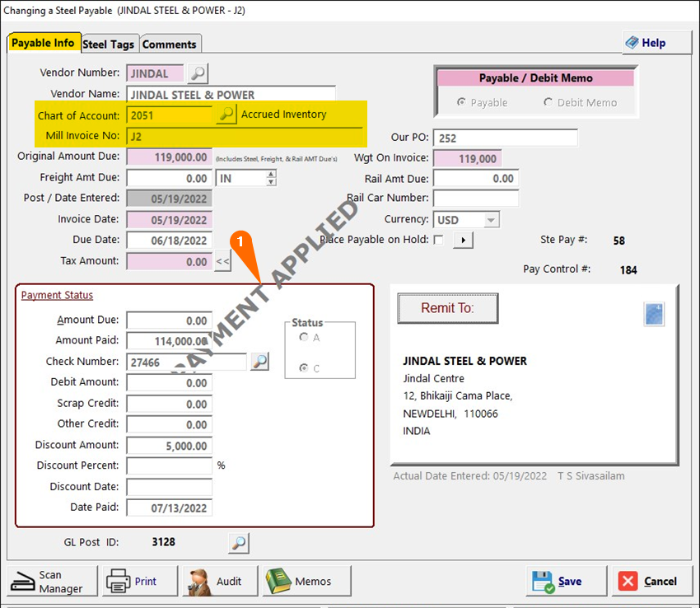Click the NEWDELHI, 110066 address line

(x=450, y=414)
